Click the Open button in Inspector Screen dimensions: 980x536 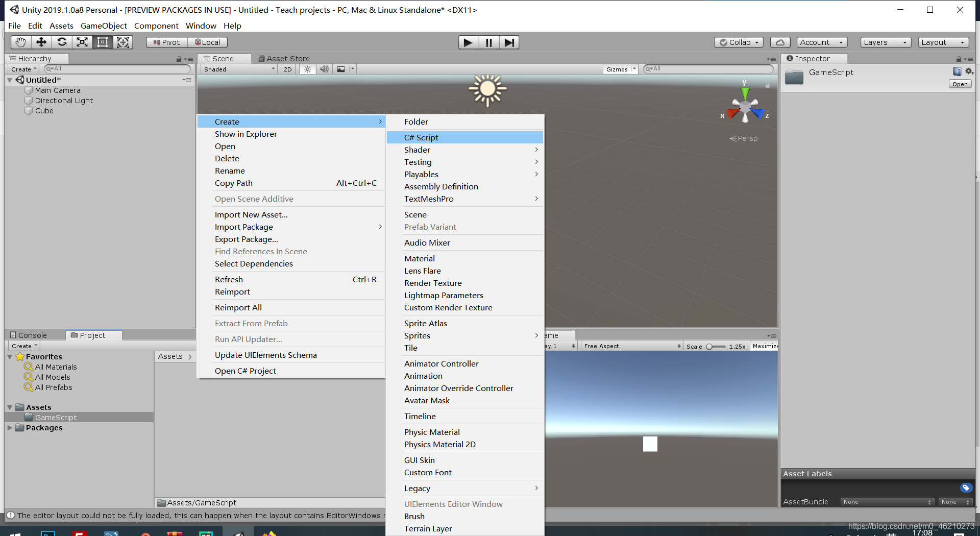point(960,84)
